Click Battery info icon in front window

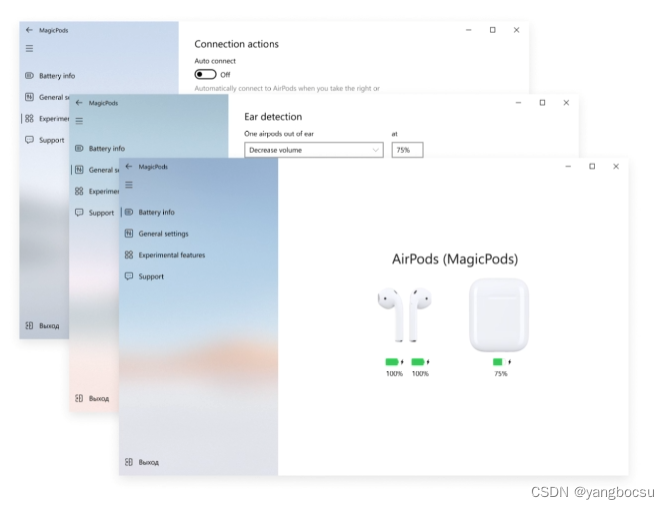tap(129, 212)
